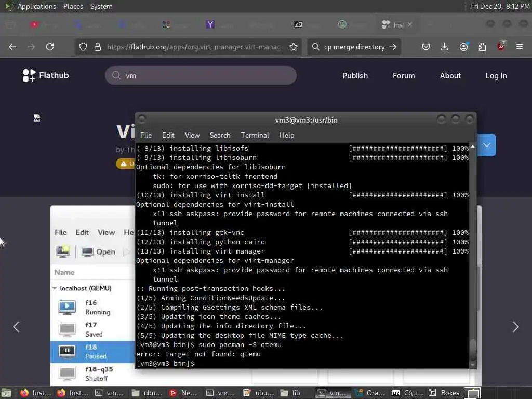
Task: Click the show desktop icon in the bottom panel
Action: pyautogui.click(x=6, y=393)
